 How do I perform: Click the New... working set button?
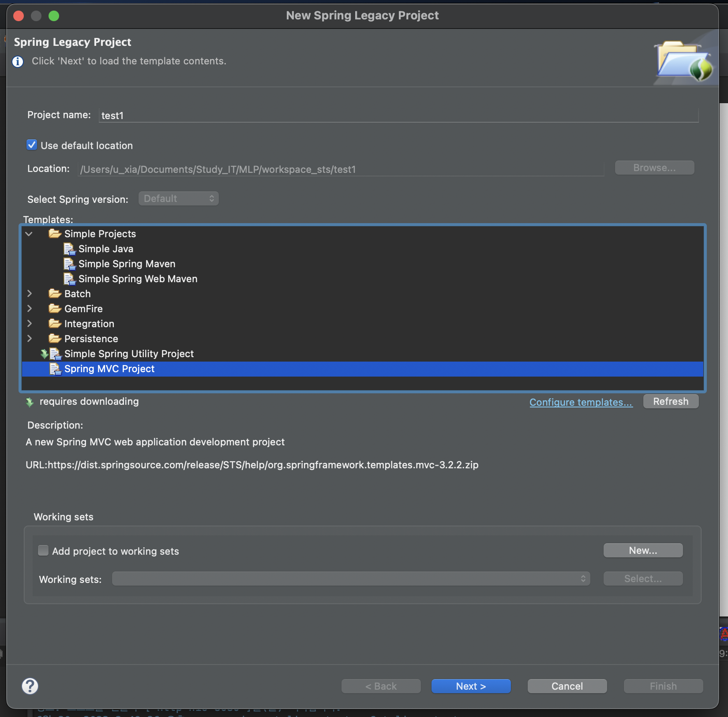pyautogui.click(x=643, y=550)
